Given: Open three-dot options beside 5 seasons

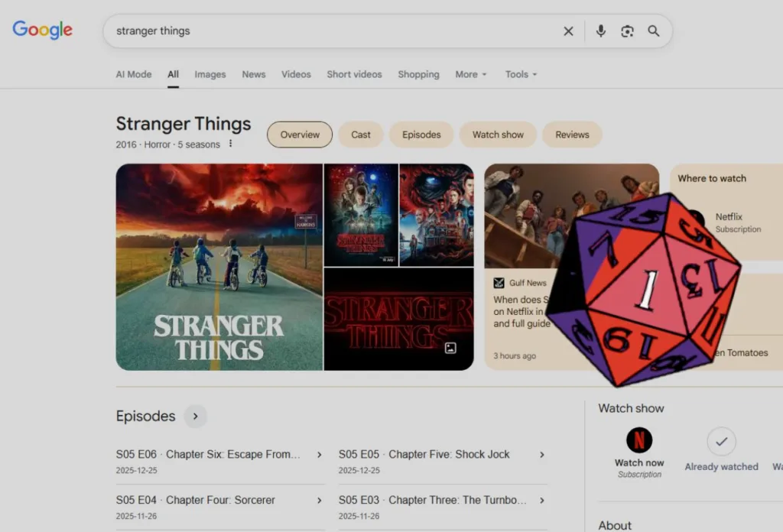Looking at the screenshot, I should [230, 144].
